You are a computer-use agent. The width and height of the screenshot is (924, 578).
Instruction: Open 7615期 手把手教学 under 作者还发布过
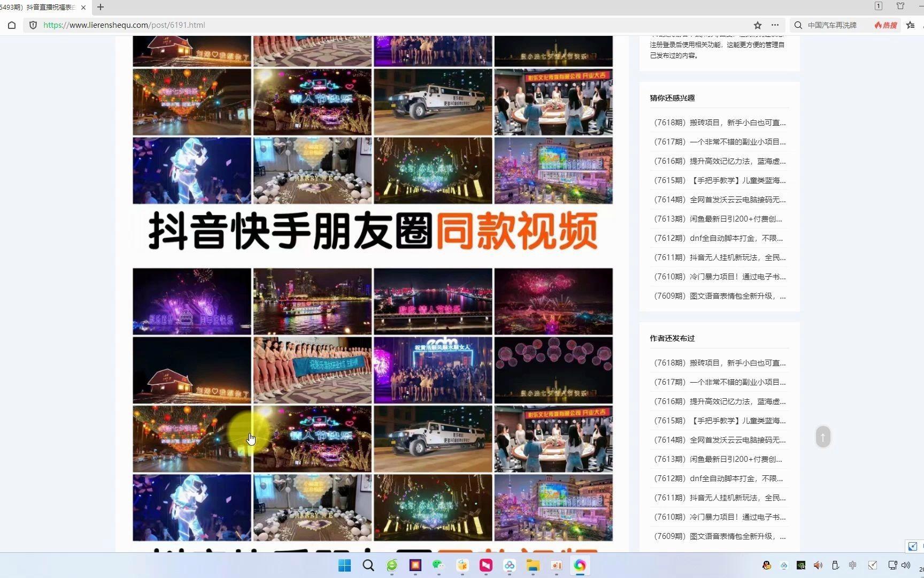[720, 421]
